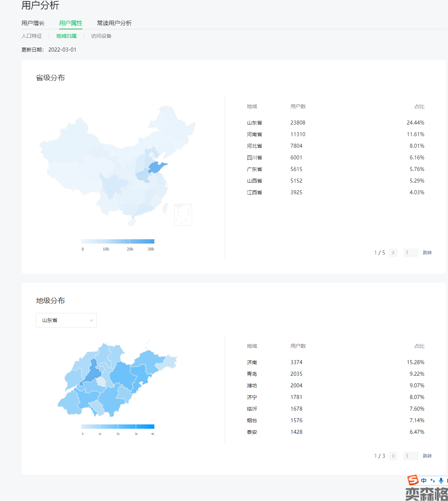Switch to the 用户增长 tab
This screenshot has width=448, height=501.
click(x=33, y=23)
